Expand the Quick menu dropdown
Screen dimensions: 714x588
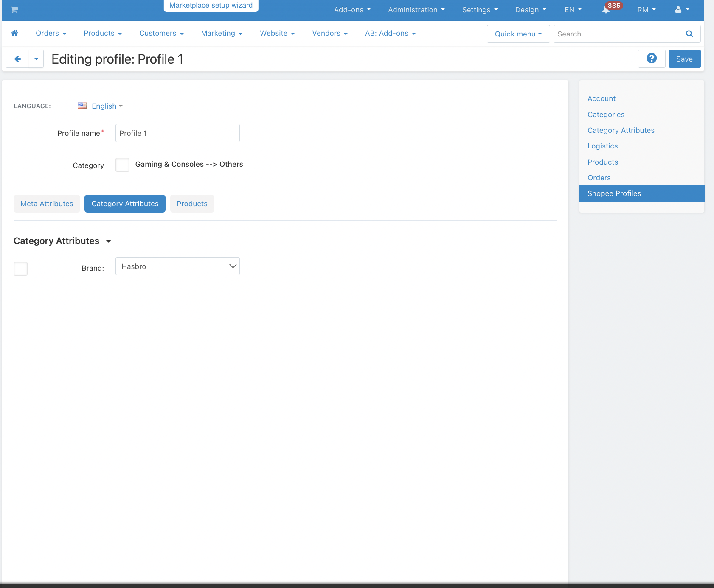click(x=518, y=34)
